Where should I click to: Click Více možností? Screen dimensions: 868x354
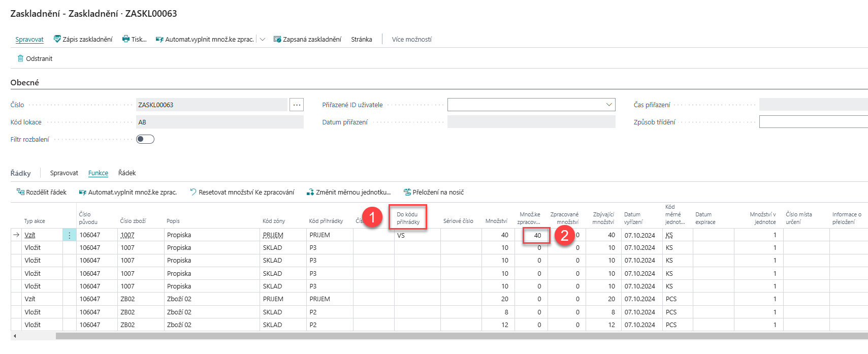click(x=411, y=39)
